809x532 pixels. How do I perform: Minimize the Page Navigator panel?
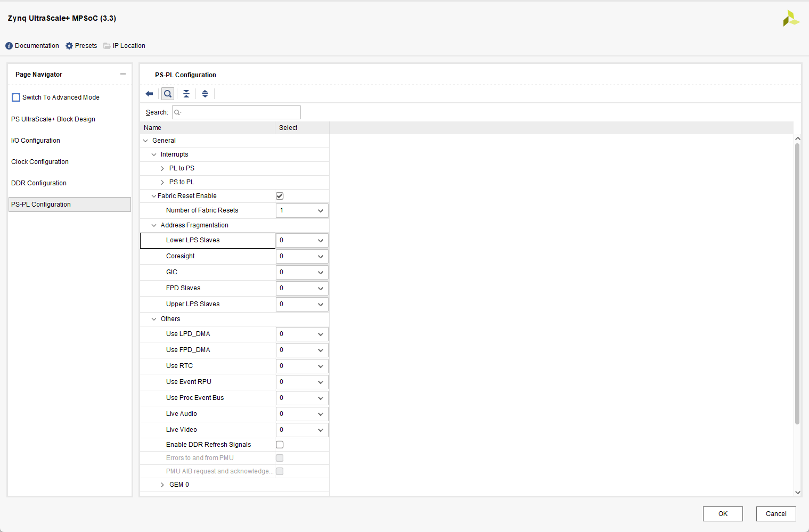point(123,74)
